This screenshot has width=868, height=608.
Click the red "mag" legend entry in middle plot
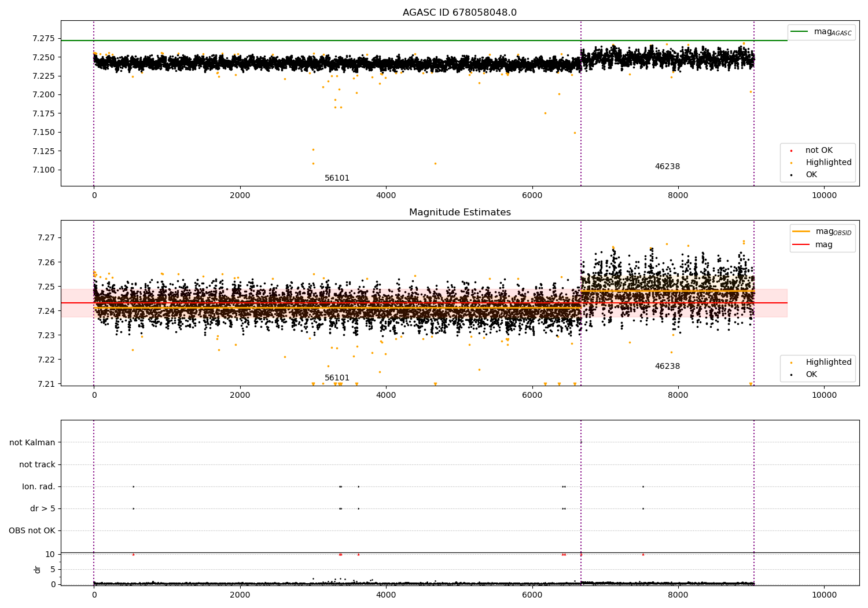(812, 245)
